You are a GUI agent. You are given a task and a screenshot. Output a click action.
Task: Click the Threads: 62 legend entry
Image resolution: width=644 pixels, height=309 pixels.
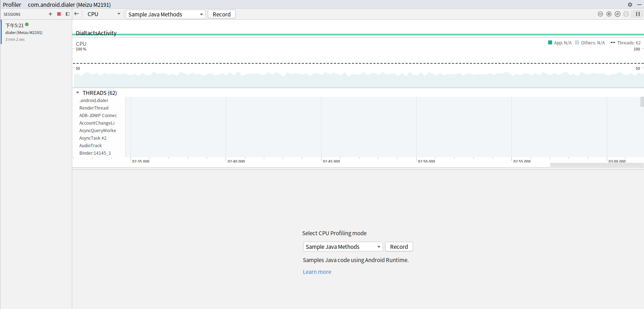pos(626,43)
